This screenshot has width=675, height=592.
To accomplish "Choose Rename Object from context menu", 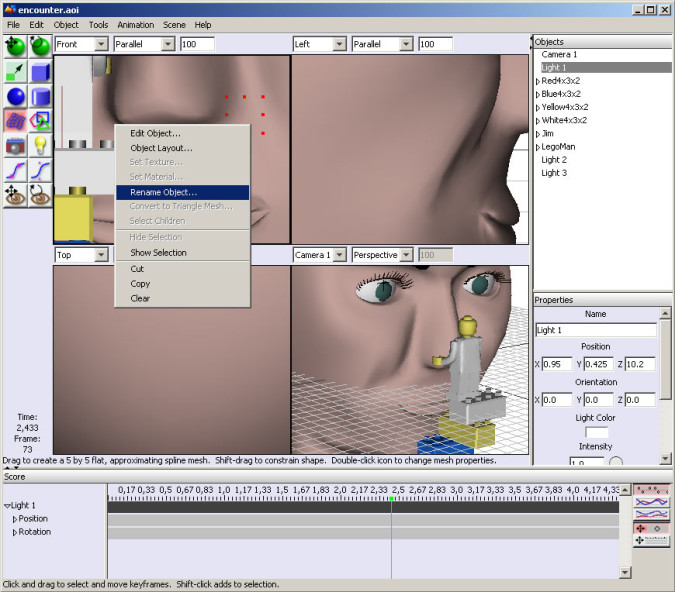I will point(163,192).
